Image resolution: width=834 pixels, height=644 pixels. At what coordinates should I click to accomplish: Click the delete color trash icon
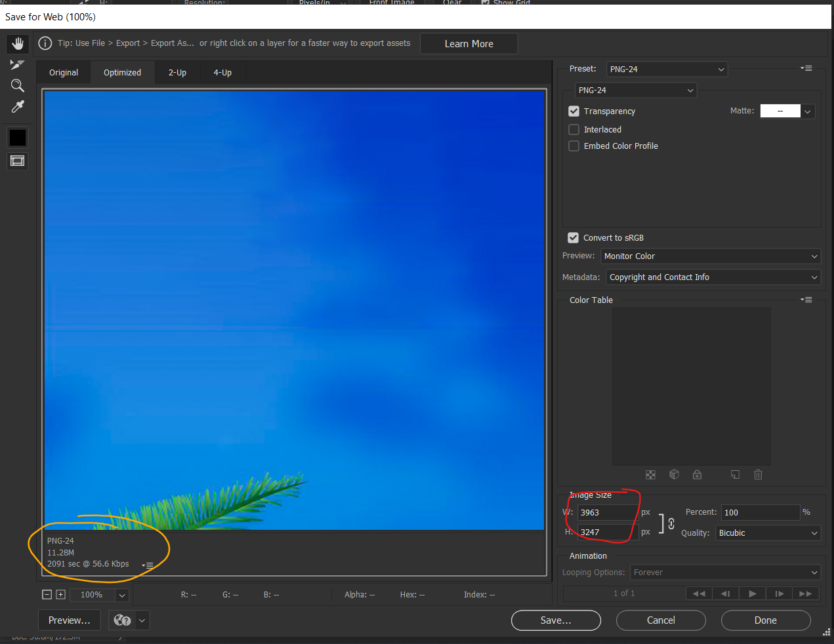point(758,475)
